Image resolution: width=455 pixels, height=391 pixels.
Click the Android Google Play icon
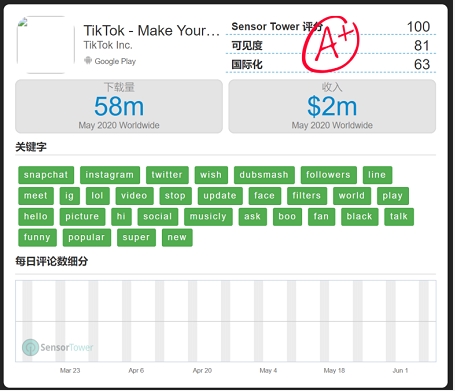point(88,61)
